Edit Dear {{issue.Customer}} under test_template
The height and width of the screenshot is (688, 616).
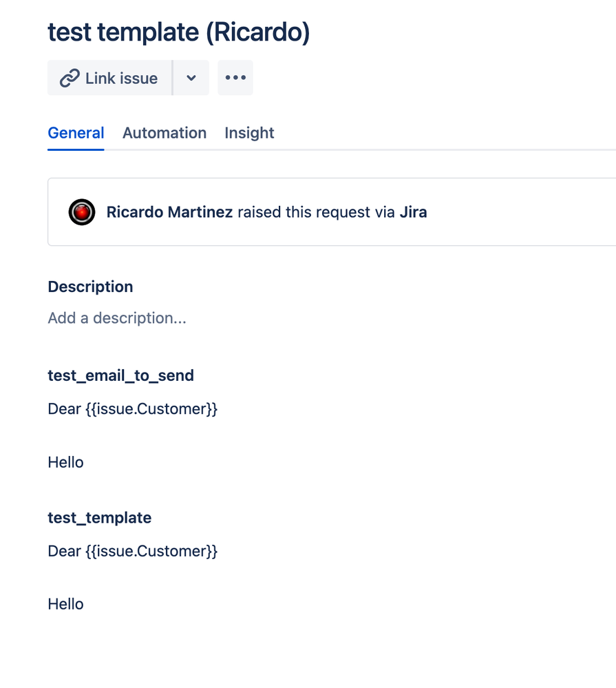[132, 551]
